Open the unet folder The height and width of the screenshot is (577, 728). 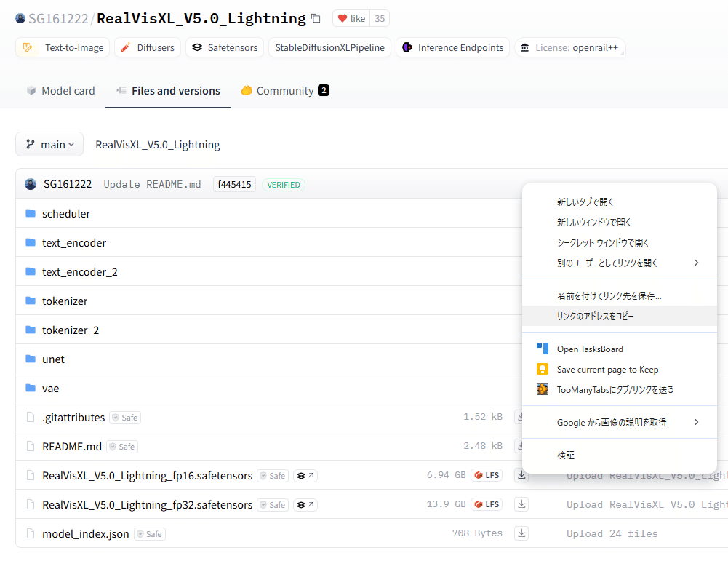[x=53, y=359]
